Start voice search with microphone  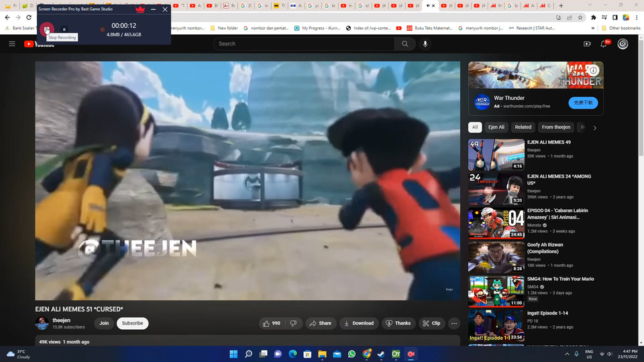click(x=425, y=44)
